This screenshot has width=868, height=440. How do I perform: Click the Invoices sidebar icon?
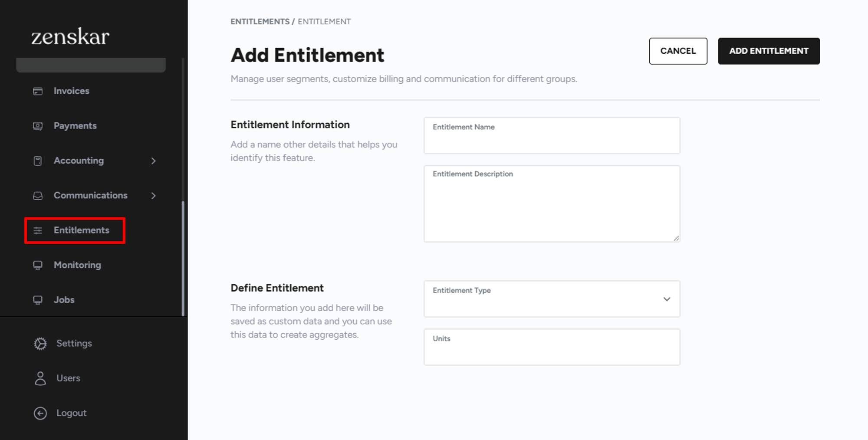coord(38,91)
